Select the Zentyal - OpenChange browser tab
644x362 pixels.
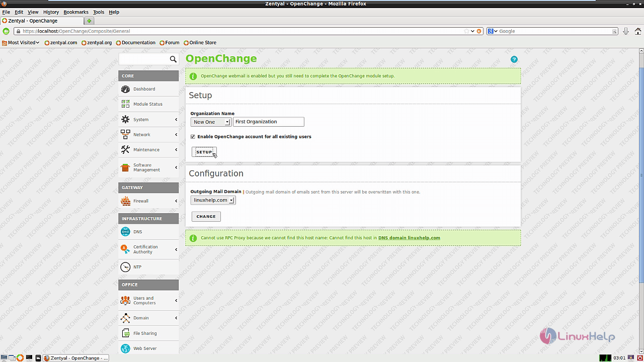pyautogui.click(x=42, y=21)
